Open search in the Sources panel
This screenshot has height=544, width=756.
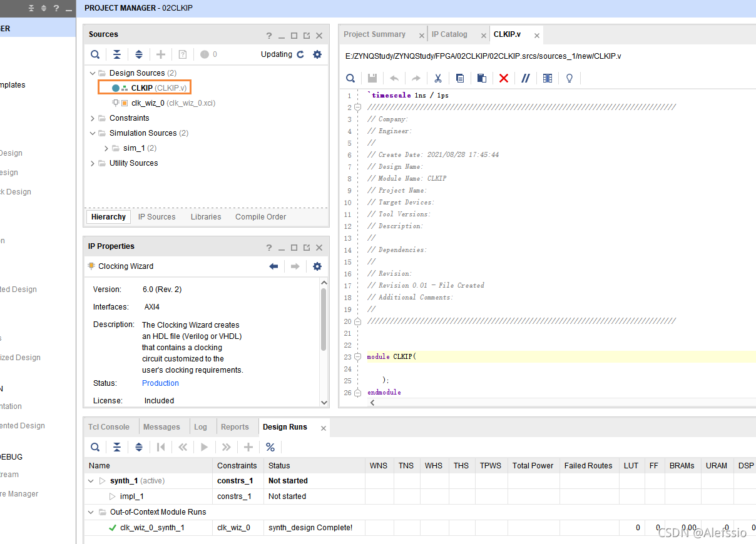pyautogui.click(x=95, y=54)
